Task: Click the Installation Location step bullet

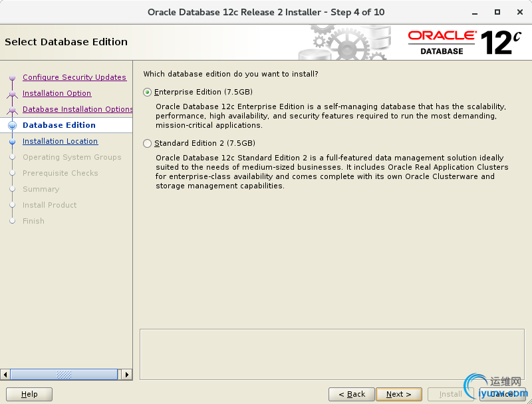Action: (x=13, y=141)
